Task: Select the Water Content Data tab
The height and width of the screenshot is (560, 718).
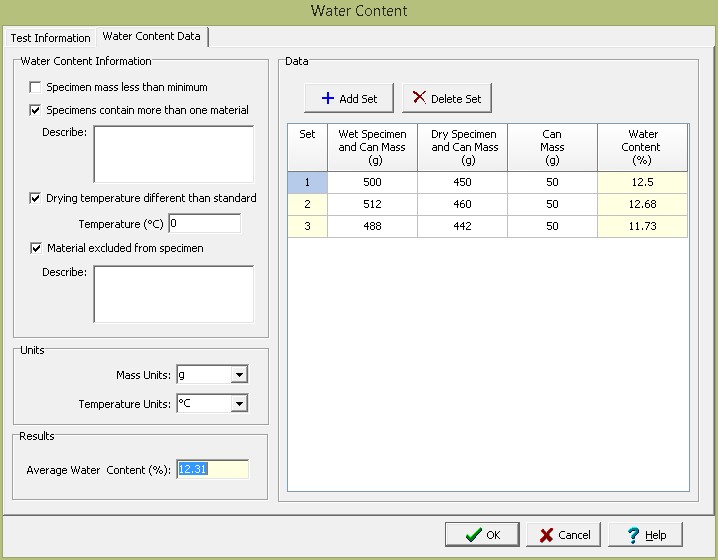Action: (x=151, y=37)
